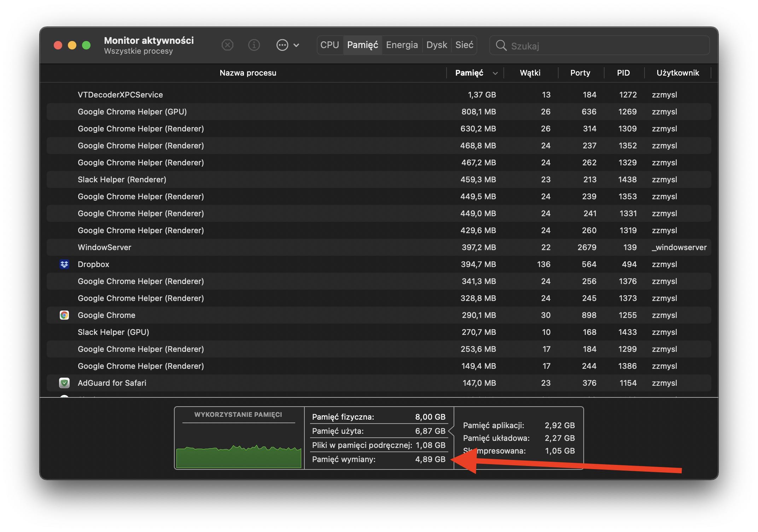758x532 pixels.
Task: Select the WindowServer process row
Action: 379,247
